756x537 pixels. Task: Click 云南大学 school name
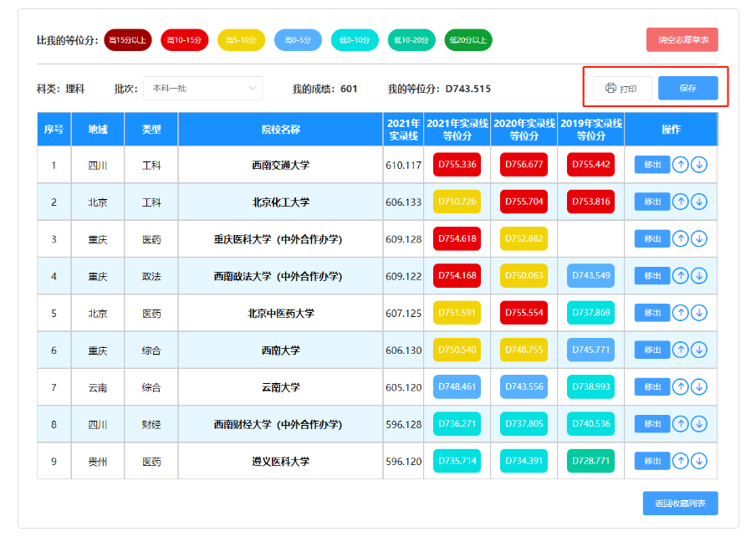pos(281,387)
